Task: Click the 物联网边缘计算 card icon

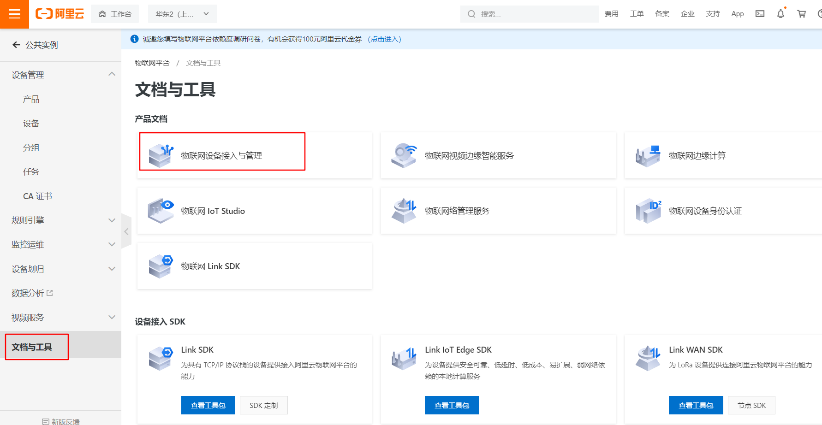Action: (647, 155)
